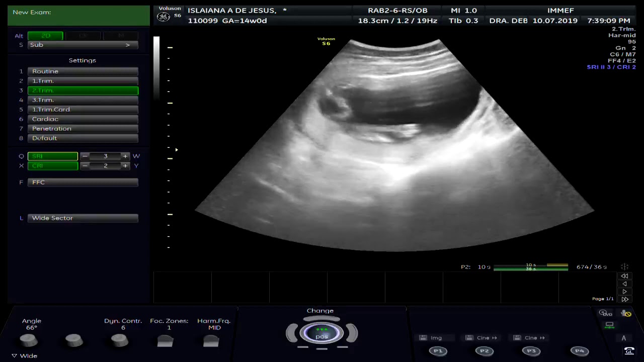
Task: Click the focal zone marker arrow
Action: click(x=176, y=150)
